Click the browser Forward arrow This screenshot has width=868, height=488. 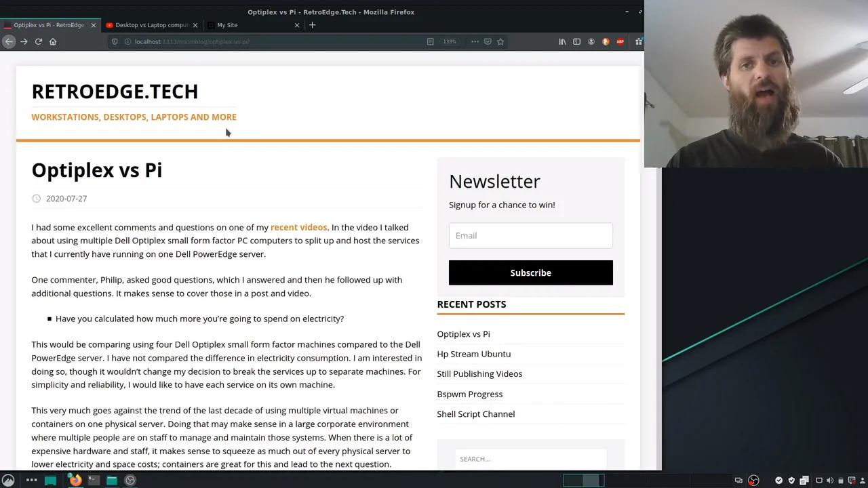tap(24, 41)
